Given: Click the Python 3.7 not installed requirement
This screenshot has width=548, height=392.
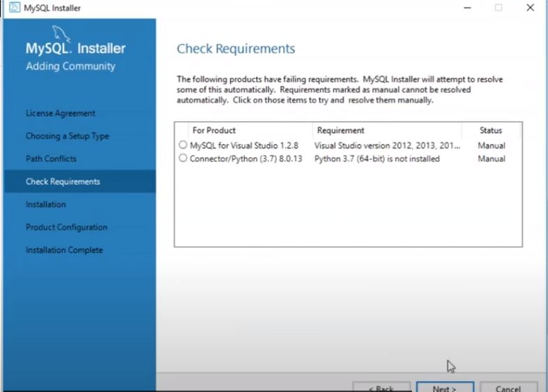Looking at the screenshot, I should (x=376, y=158).
